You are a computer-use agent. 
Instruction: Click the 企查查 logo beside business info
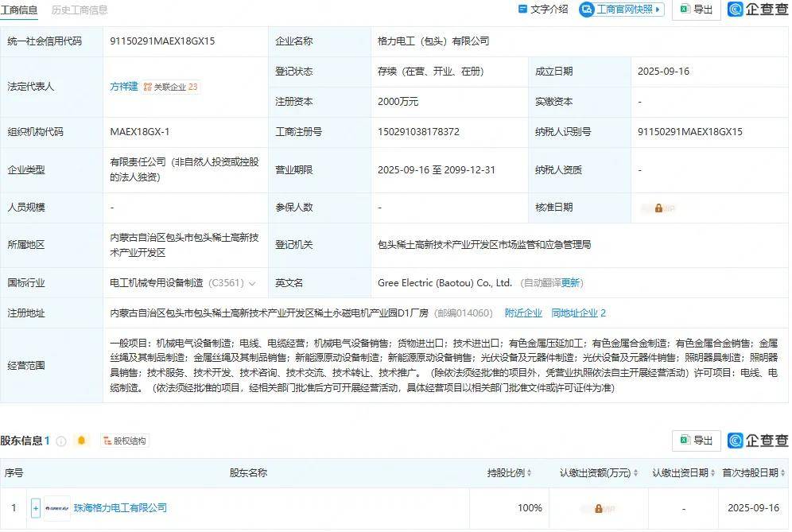click(758, 9)
